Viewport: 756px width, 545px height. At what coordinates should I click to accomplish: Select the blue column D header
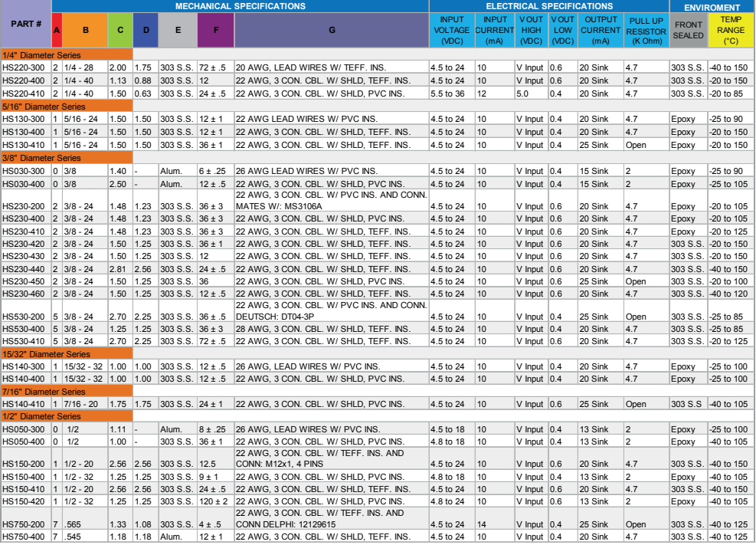pyautogui.click(x=146, y=30)
